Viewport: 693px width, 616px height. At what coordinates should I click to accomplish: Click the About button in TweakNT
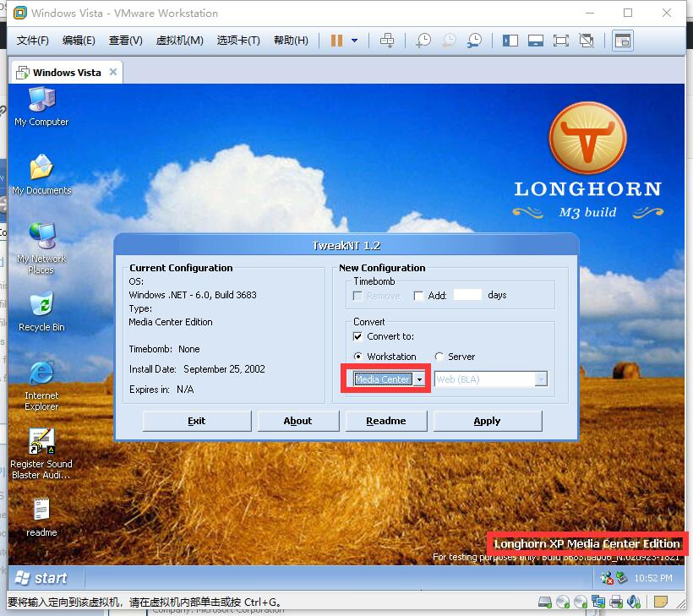[x=297, y=421]
